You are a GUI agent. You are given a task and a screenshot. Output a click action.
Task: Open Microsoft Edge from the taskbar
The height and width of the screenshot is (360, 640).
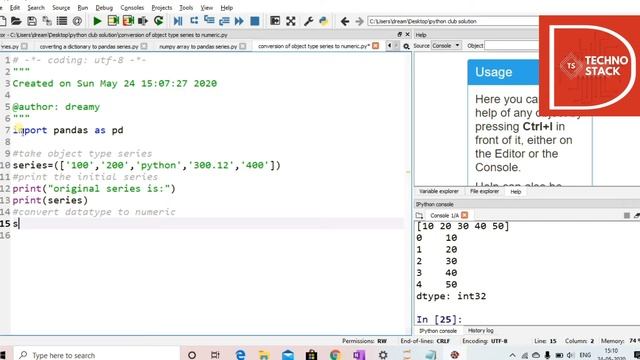(x=240, y=355)
